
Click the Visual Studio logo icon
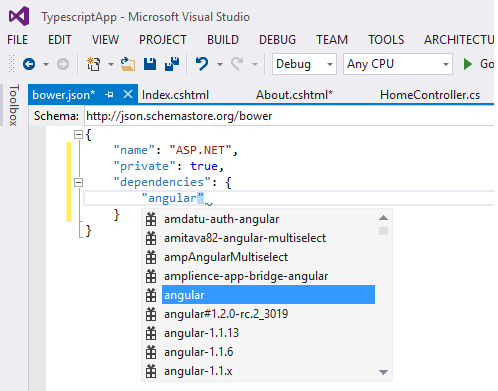[19, 16]
